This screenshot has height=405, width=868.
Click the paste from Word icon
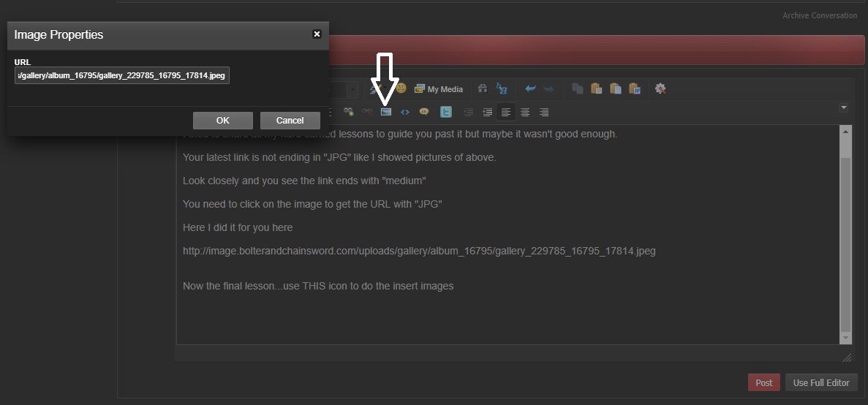pyautogui.click(x=635, y=88)
